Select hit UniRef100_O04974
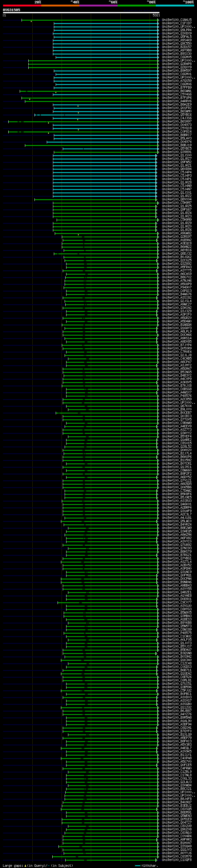The height and width of the screenshot is (868, 197). pyautogui.click(x=177, y=142)
